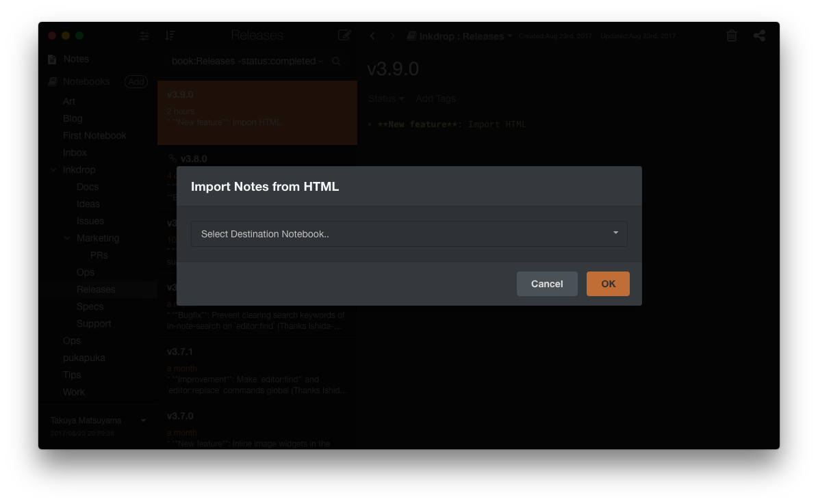Click the search magnifier icon
This screenshot has height=504, width=818.
(336, 62)
